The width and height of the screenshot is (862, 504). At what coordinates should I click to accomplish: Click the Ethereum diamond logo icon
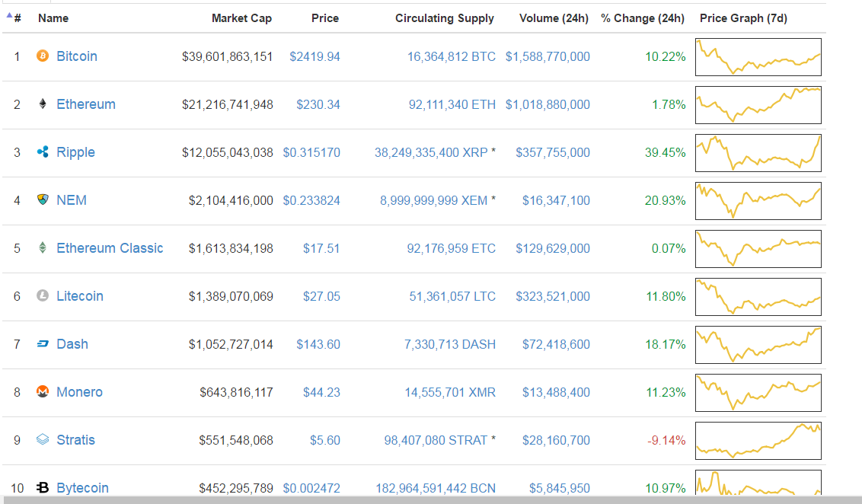tap(43, 104)
